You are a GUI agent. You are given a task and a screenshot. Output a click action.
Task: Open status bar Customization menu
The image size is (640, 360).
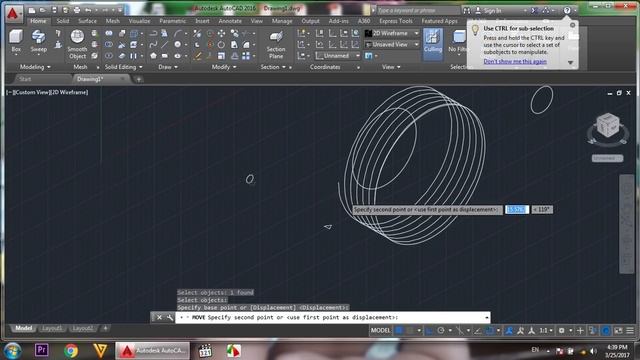(630, 330)
